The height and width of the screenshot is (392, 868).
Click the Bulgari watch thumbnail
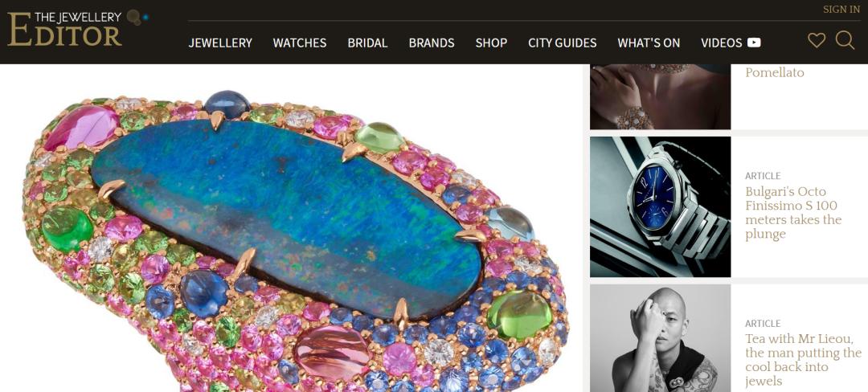pyautogui.click(x=661, y=206)
